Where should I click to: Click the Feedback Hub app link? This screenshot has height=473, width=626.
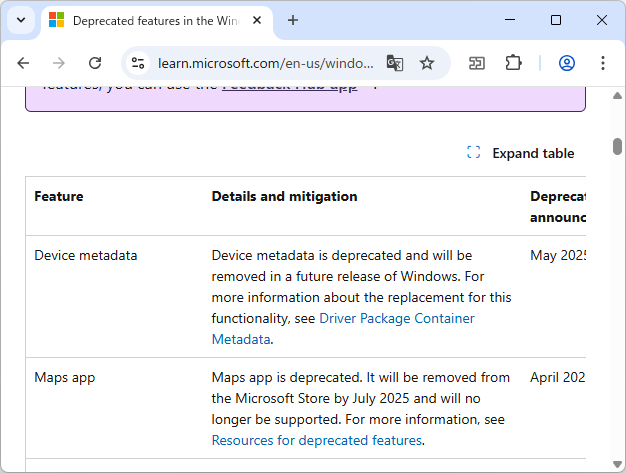[289, 87]
